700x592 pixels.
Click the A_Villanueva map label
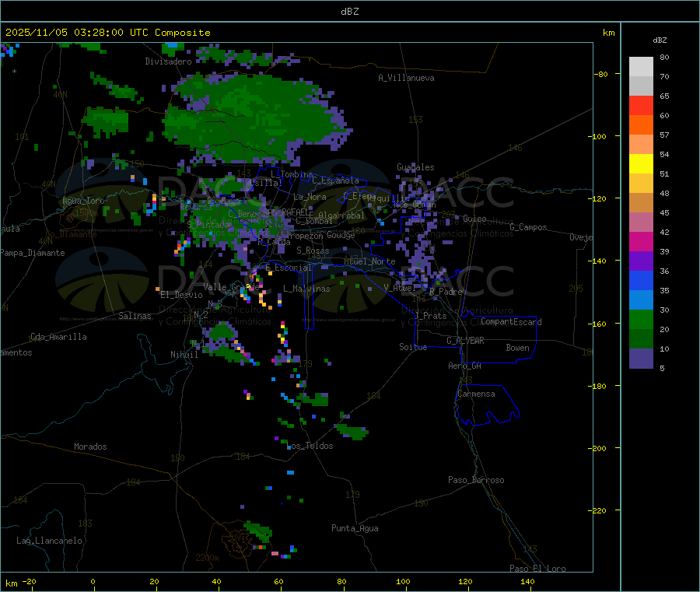pyautogui.click(x=406, y=78)
